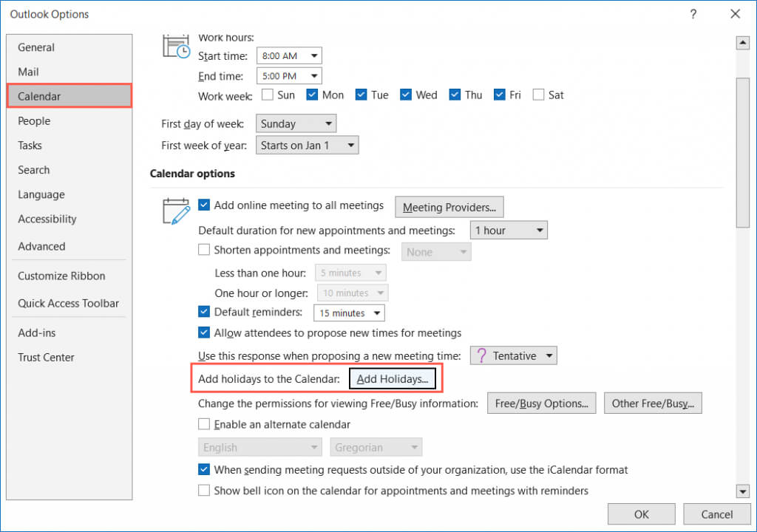The image size is (757, 532).
Task: Toggle iCalendar format for outside requests
Action: click(204, 469)
